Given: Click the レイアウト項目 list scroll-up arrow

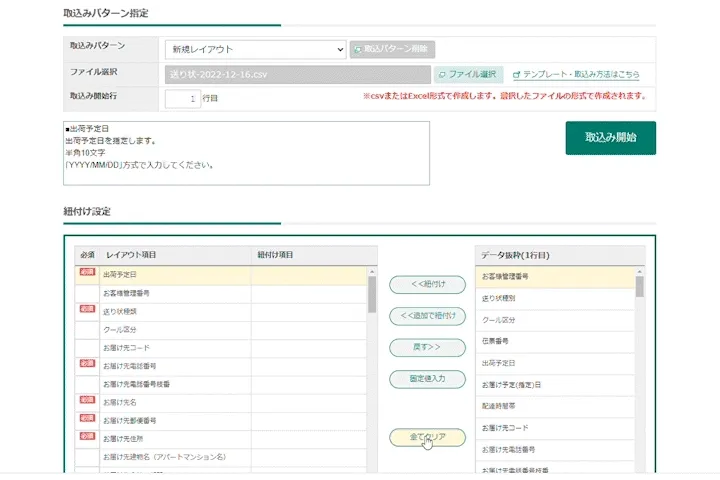Looking at the screenshot, I should (x=372, y=272).
